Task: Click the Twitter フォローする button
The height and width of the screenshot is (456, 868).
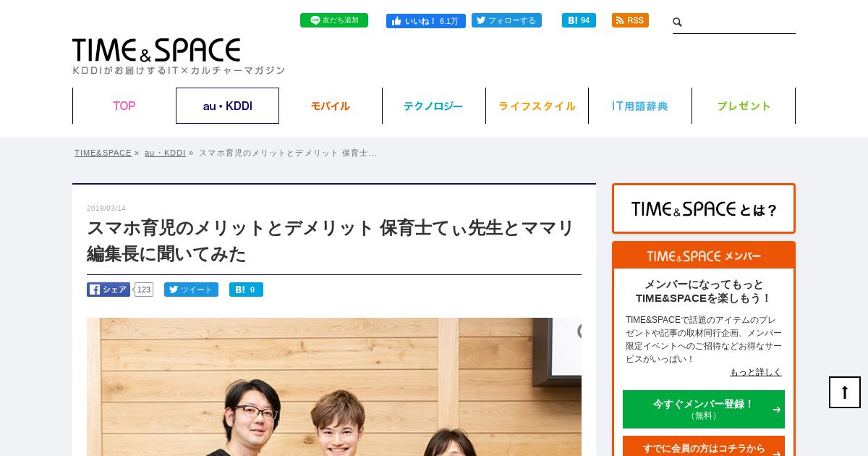Action: coord(506,20)
